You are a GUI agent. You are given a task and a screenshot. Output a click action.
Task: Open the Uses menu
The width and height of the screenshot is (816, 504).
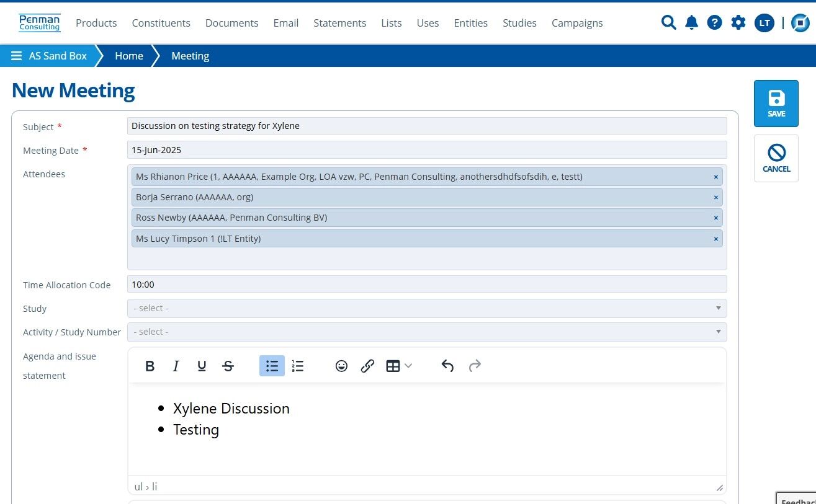click(428, 23)
